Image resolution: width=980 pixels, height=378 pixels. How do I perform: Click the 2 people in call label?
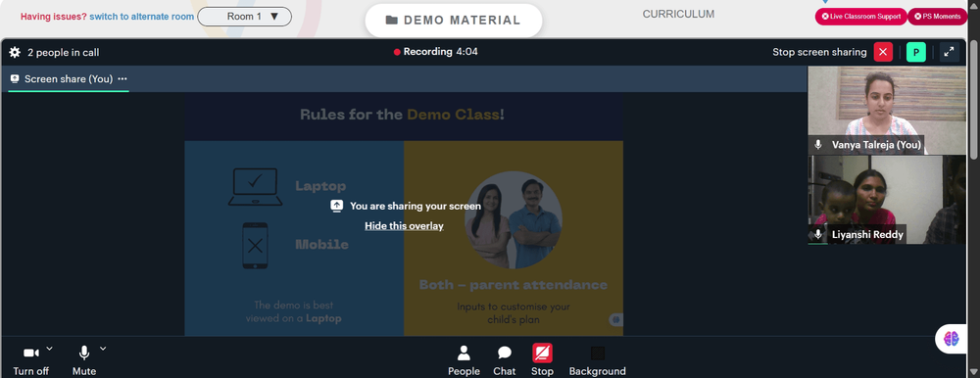coord(63,53)
